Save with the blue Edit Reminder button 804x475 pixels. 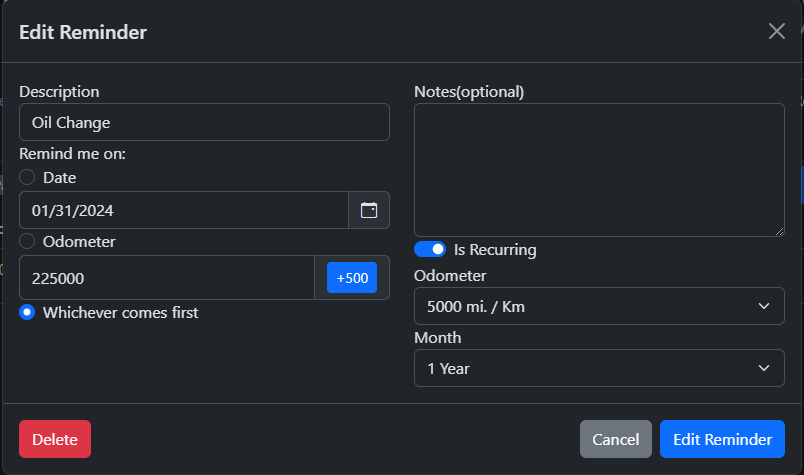pos(722,439)
